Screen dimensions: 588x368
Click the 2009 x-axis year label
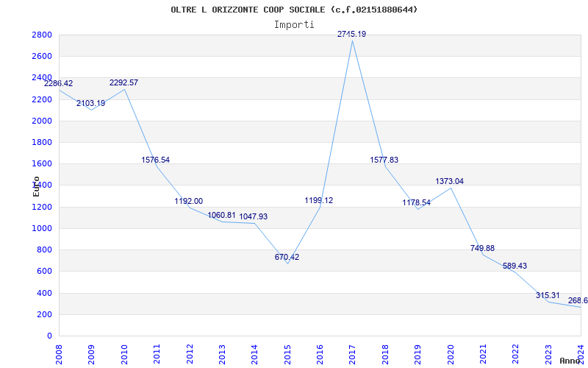pyautogui.click(x=91, y=354)
